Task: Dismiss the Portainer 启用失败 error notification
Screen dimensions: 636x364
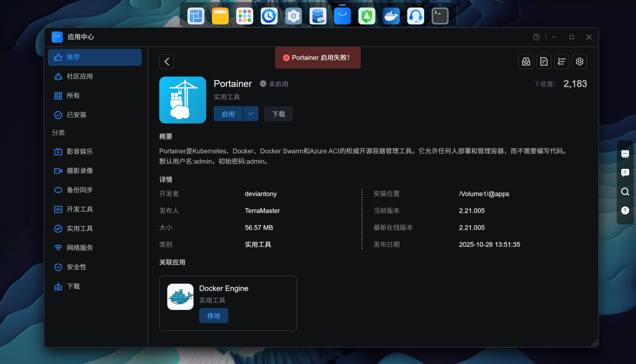Action: 286,58
